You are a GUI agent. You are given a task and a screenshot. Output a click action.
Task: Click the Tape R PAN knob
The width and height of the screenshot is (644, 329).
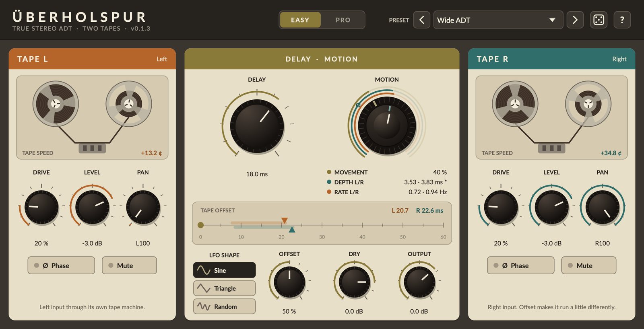pyautogui.click(x=602, y=208)
